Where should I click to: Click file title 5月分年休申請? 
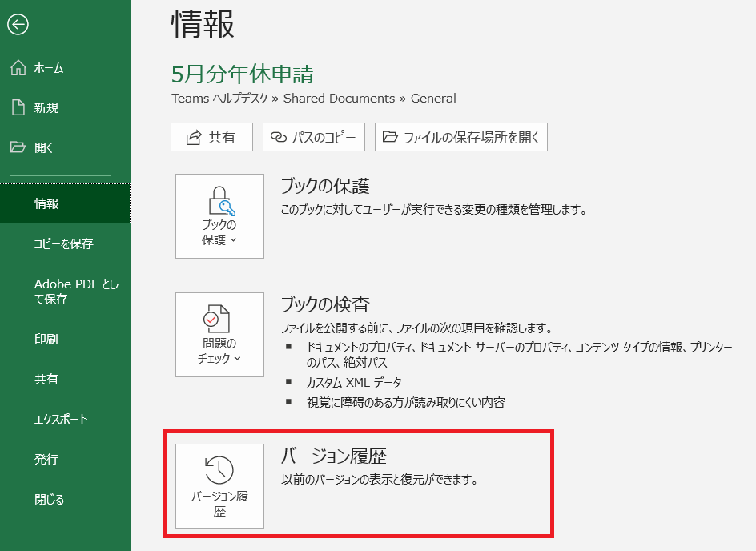click(x=243, y=74)
